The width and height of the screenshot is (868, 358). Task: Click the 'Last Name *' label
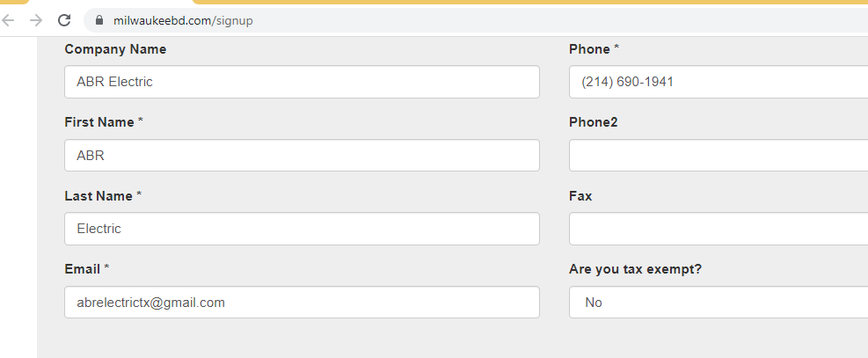[x=102, y=196]
